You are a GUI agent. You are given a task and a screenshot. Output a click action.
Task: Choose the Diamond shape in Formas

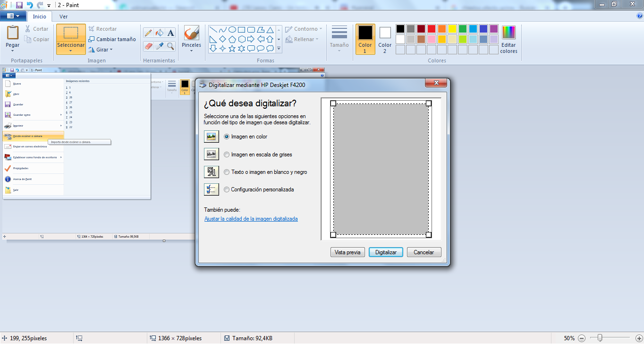(x=222, y=39)
